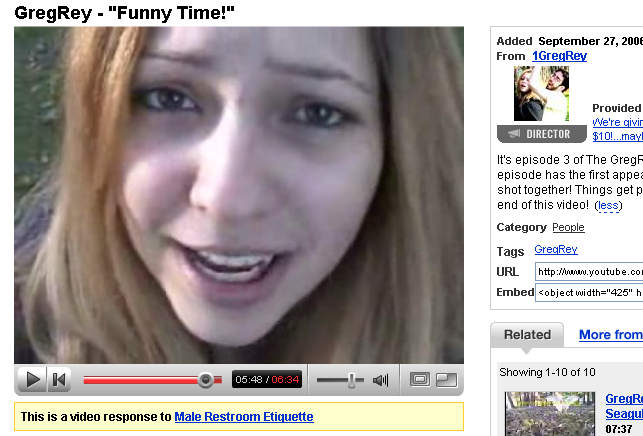The height and width of the screenshot is (436, 643).
Task: Select the Embed code input field
Action: click(589, 292)
